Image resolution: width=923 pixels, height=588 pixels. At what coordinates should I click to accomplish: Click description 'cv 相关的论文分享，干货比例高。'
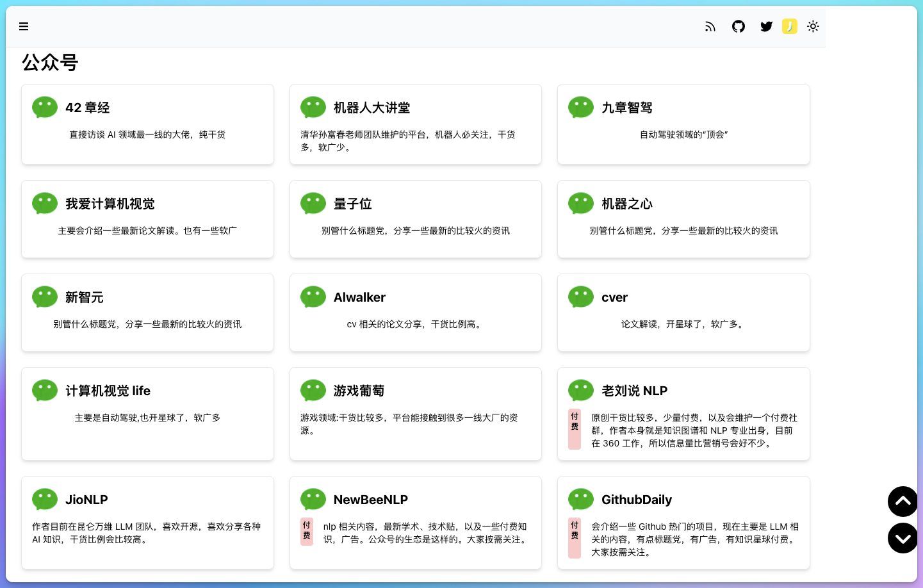415,324
